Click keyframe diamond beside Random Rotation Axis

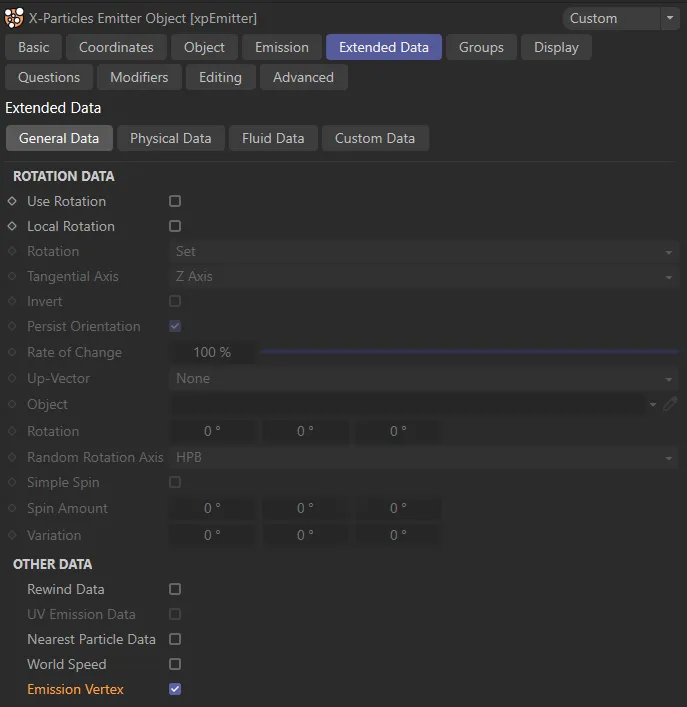pos(12,457)
